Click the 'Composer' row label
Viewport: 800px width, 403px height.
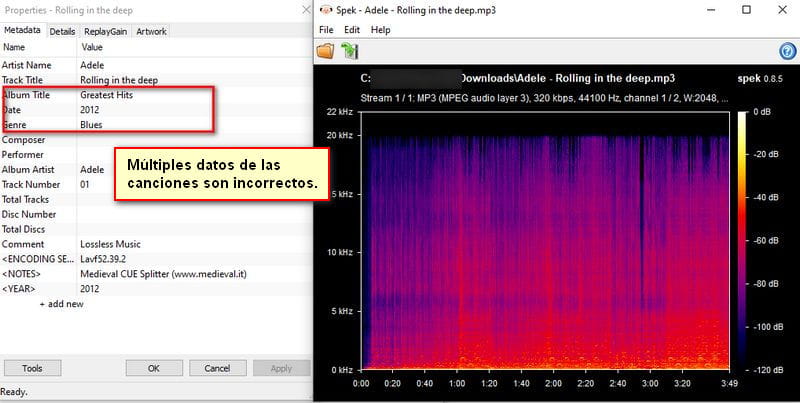tap(23, 139)
